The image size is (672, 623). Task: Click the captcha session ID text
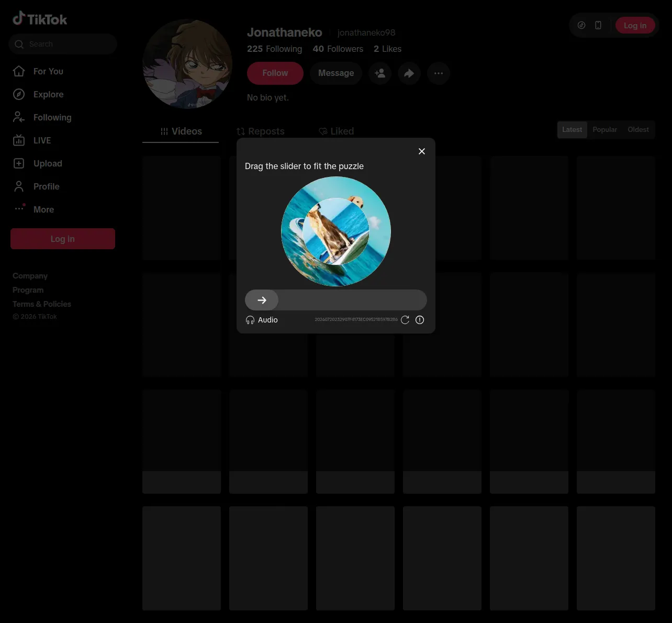(356, 319)
